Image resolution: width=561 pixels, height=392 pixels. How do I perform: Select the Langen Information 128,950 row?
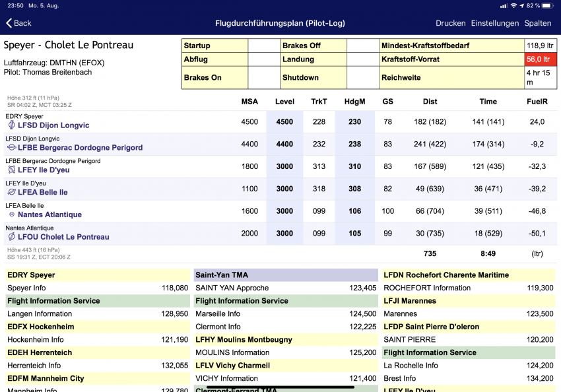point(98,313)
